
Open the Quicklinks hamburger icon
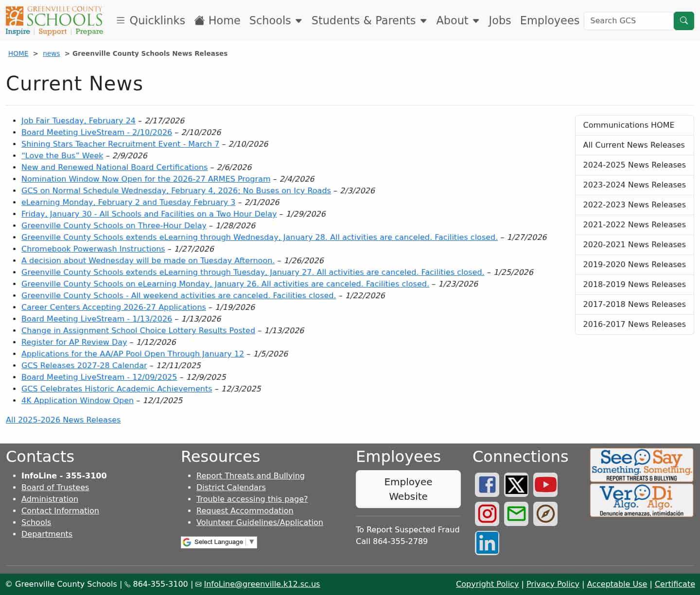click(x=120, y=20)
